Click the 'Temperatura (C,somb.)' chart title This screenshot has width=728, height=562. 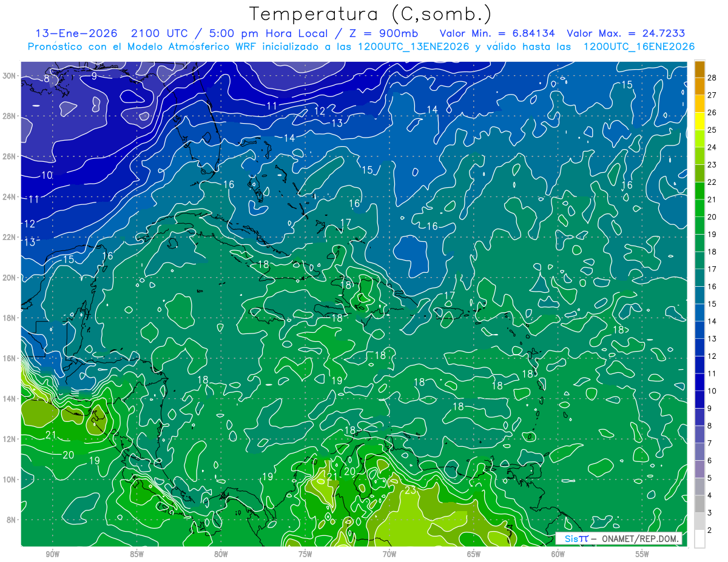371,15
